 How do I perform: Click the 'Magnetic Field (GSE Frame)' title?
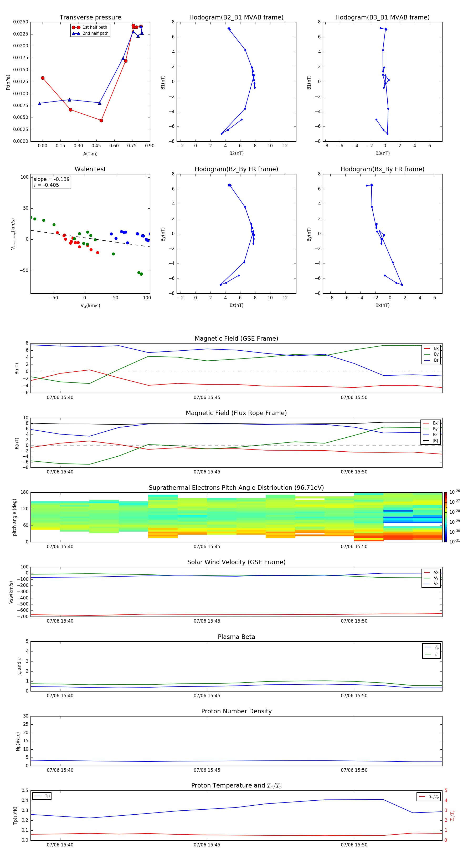tap(236, 339)
